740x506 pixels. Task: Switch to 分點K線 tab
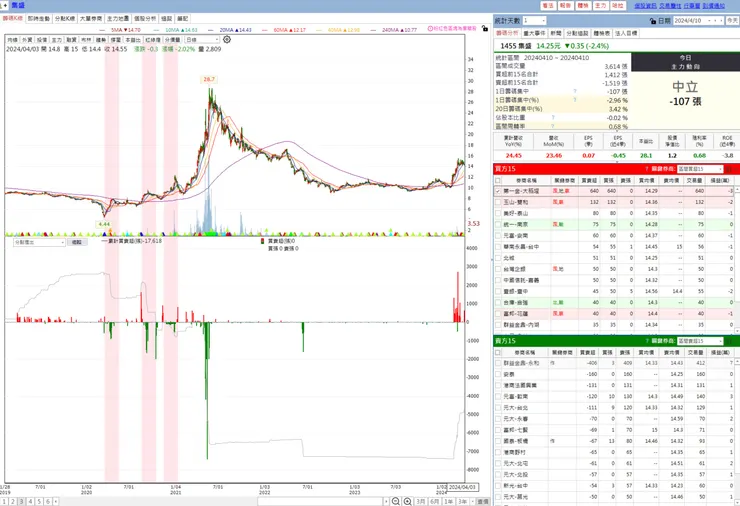point(65,18)
